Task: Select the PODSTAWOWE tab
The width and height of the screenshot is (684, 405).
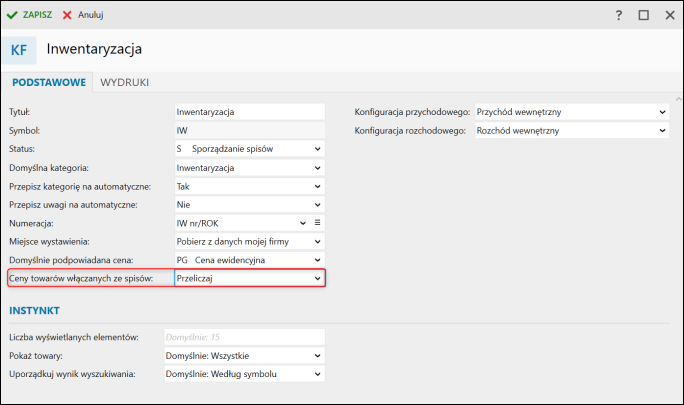Action: point(48,82)
